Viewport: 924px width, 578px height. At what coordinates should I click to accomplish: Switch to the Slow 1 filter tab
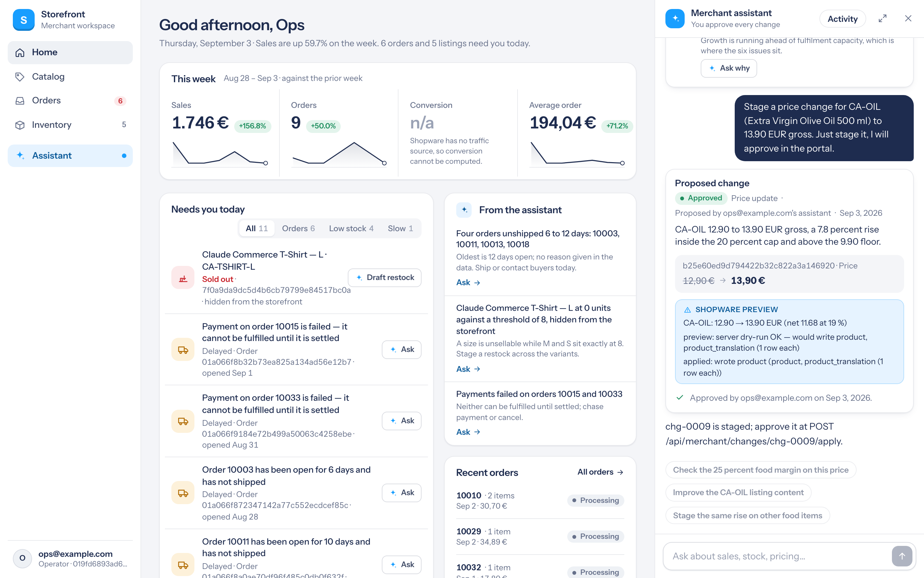[400, 228]
